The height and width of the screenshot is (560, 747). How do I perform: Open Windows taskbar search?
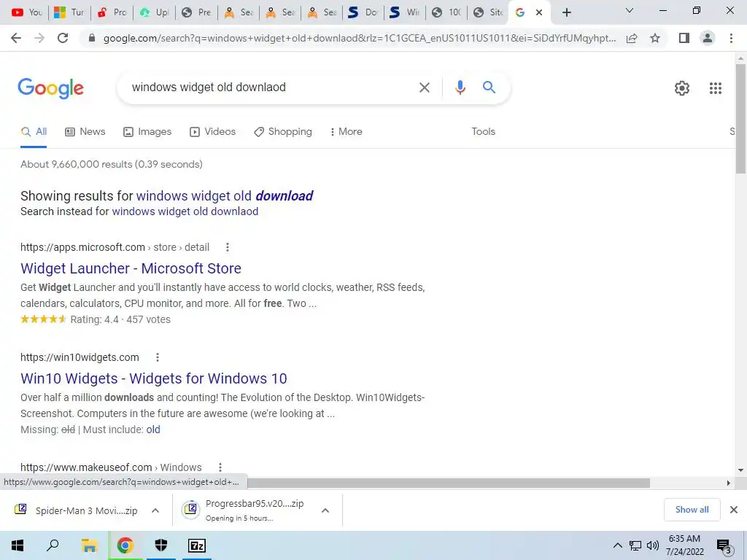pyautogui.click(x=53, y=545)
